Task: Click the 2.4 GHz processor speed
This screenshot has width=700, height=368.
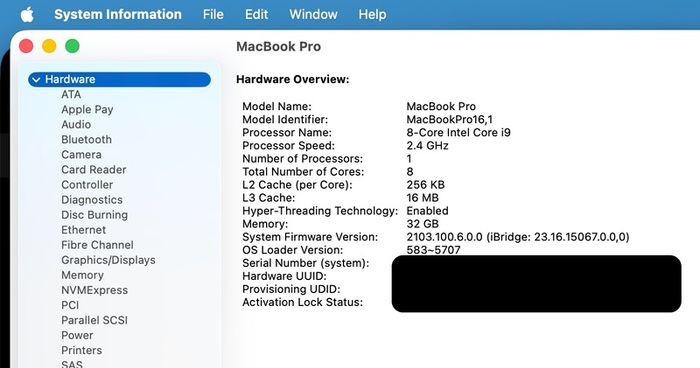Action: click(x=427, y=146)
